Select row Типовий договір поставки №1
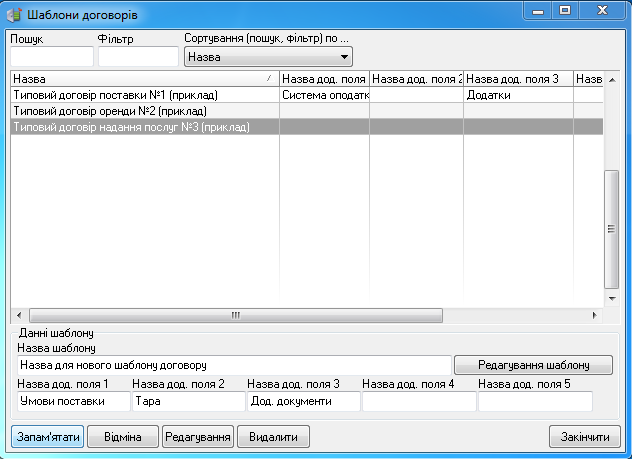 [144, 95]
